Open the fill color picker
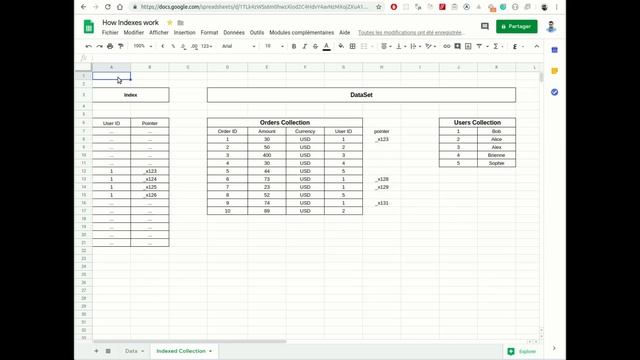Screen dimensions: 640x360 (341, 47)
